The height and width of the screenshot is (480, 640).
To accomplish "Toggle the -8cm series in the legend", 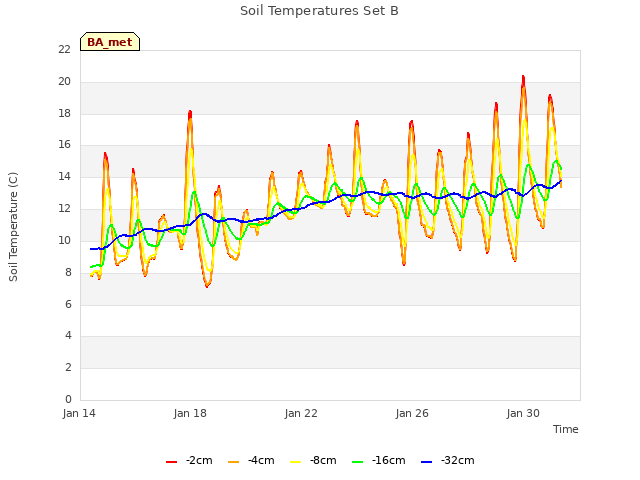I will [313, 460].
